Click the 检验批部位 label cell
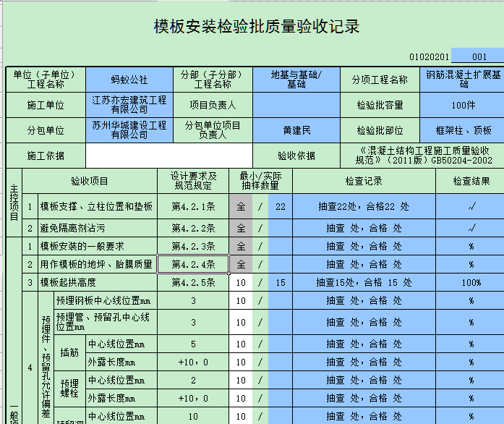Viewport: 504px width, 424px height. pyautogui.click(x=380, y=130)
